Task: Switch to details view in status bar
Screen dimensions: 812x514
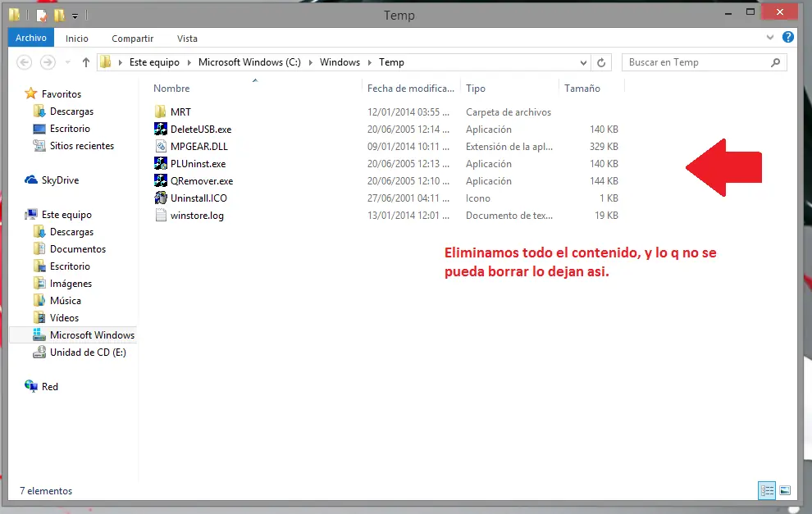Action: point(767,490)
